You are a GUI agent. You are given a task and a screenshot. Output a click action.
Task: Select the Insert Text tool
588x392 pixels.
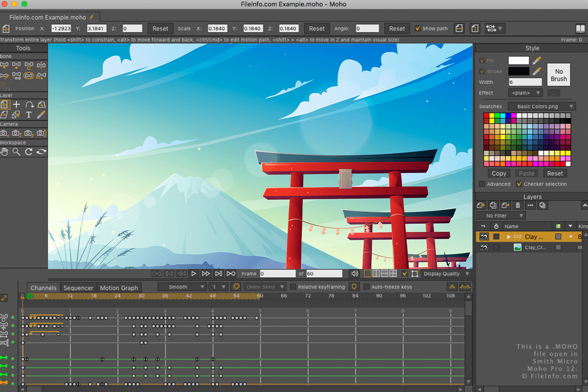point(29,114)
